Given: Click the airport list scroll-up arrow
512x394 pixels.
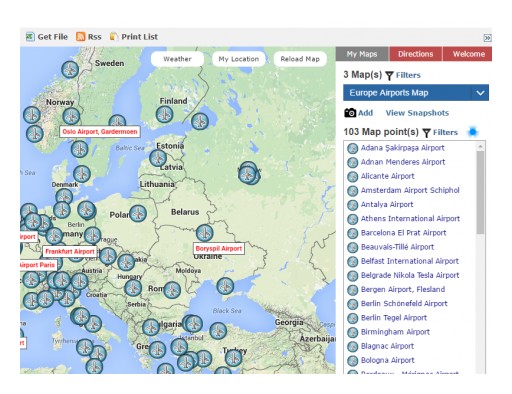Looking at the screenshot, I should click(480, 146).
